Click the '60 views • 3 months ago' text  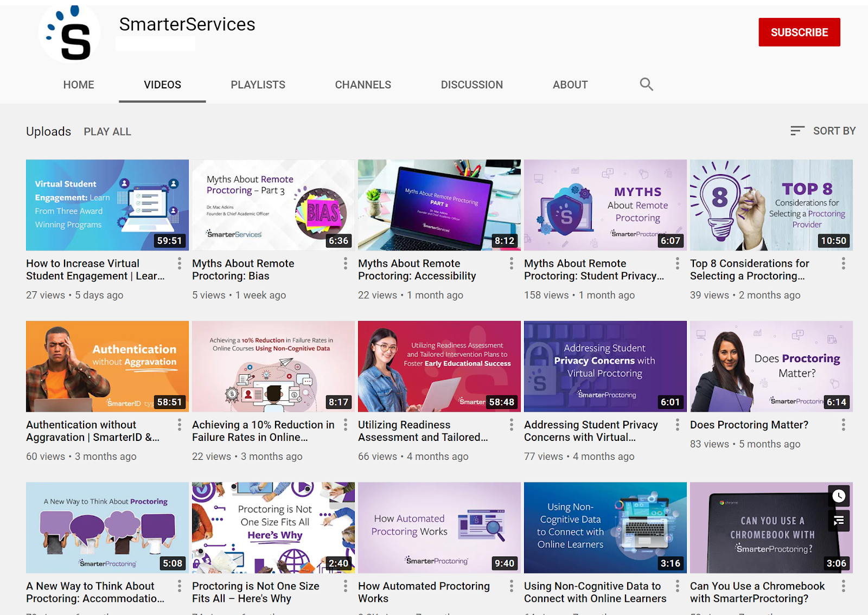81,457
